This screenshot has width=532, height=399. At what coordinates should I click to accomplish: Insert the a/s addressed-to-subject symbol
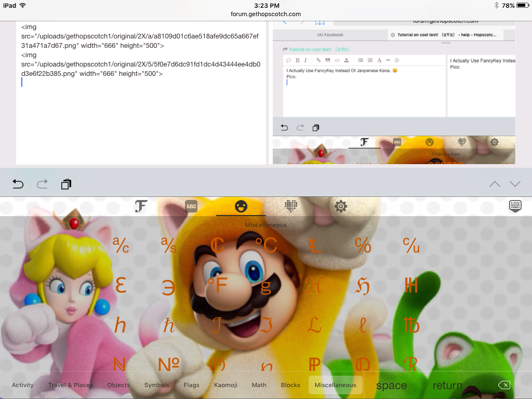[169, 245]
